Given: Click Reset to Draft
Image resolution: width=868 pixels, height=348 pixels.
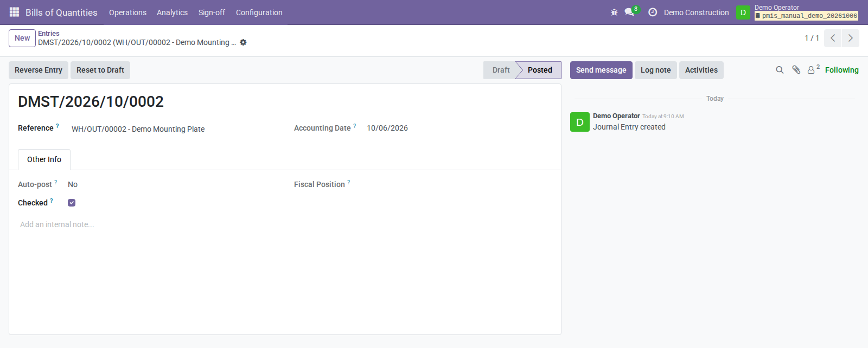Looking at the screenshot, I should 100,70.
